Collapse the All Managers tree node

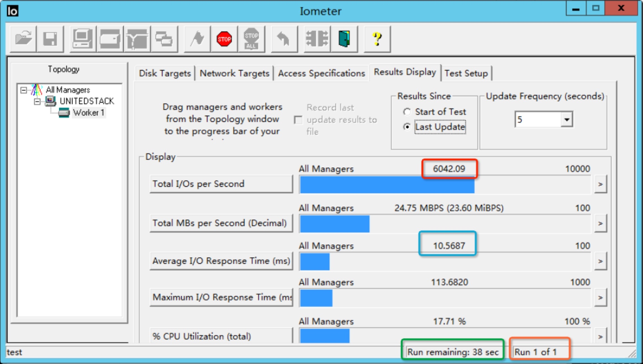(x=23, y=90)
